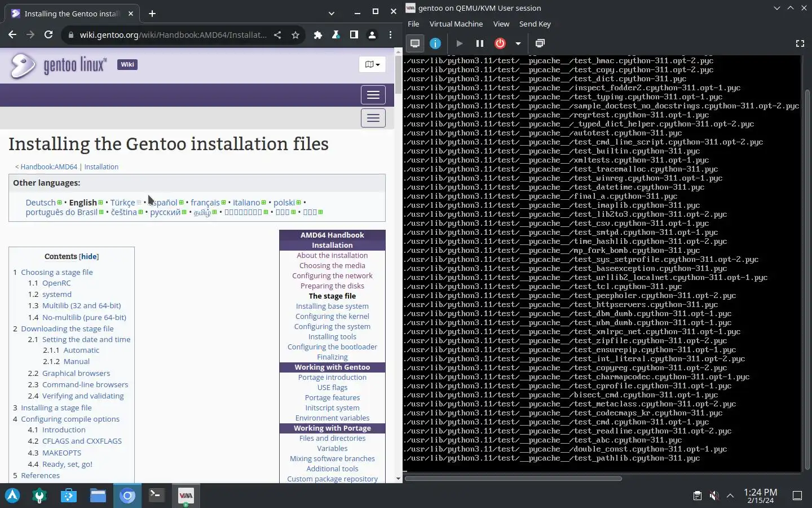Open the Arch application launcher in taskbar
812x508 pixels.
(x=12, y=496)
